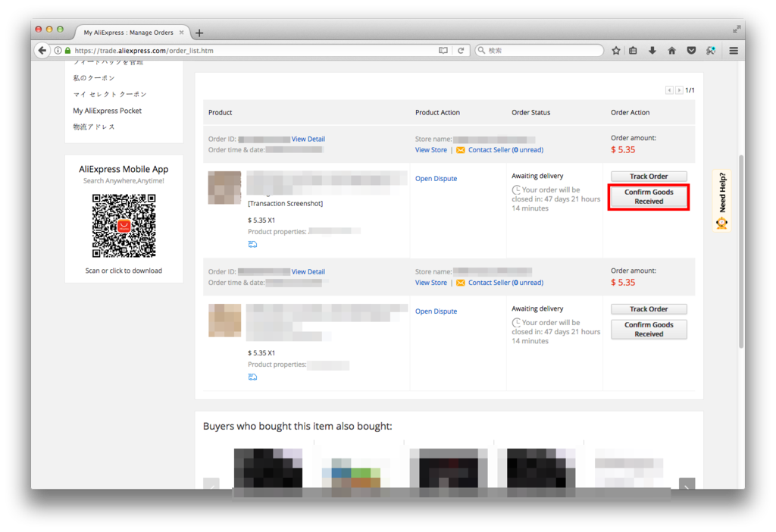
Task: Track Order for the first order
Action: pyautogui.click(x=649, y=176)
